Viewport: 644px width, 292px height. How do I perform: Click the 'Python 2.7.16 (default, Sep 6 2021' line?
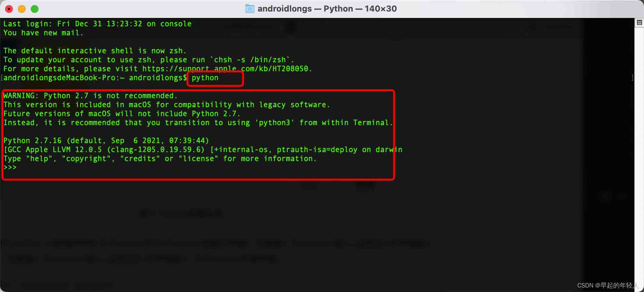(106, 141)
